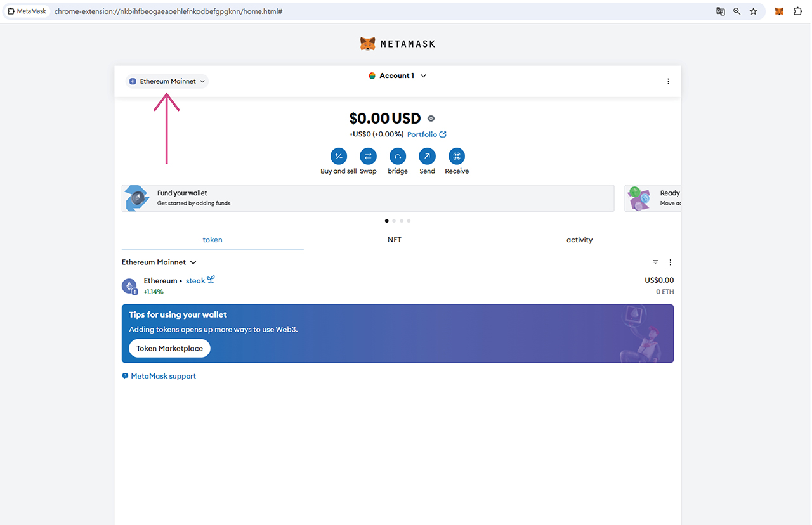Open the partially visible Ready card
The height and width of the screenshot is (525, 812).
(x=653, y=198)
